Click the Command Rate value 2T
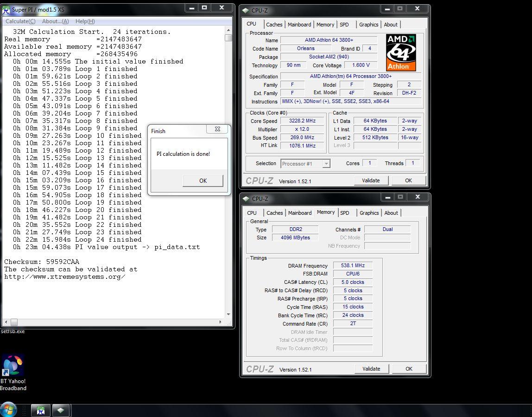Image resolution: width=532 pixels, height=417 pixels. pyautogui.click(x=353, y=324)
